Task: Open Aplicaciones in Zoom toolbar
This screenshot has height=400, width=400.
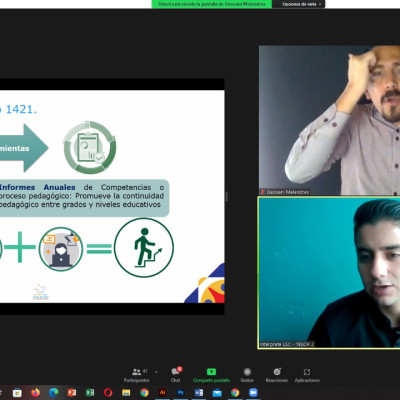Action: click(x=307, y=375)
